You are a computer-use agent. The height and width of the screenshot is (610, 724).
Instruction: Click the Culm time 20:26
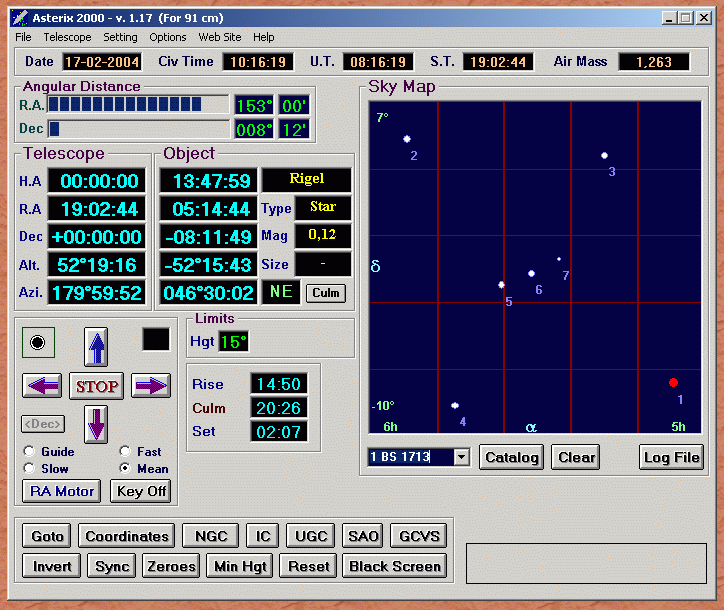click(279, 408)
